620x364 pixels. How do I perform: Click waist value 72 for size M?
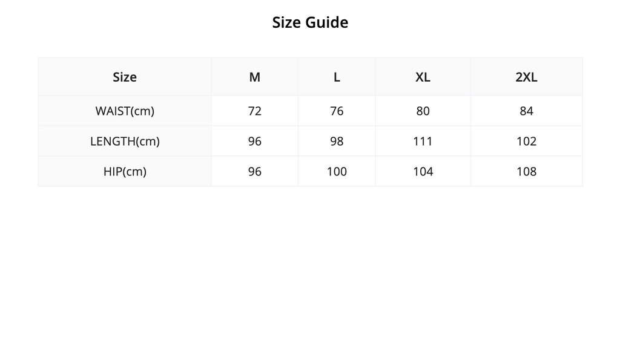[255, 111]
